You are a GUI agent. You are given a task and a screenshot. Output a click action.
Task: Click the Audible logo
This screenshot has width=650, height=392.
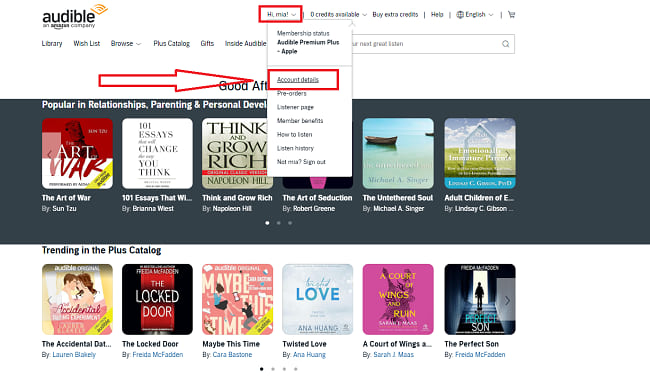(x=75, y=16)
